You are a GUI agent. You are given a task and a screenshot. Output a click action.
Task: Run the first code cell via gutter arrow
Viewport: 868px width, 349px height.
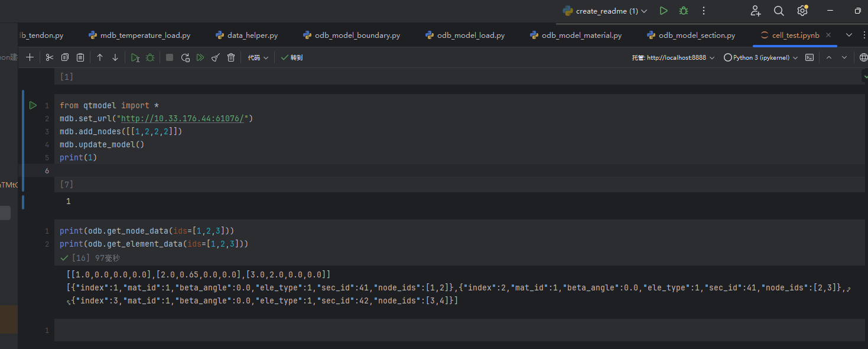(x=33, y=105)
